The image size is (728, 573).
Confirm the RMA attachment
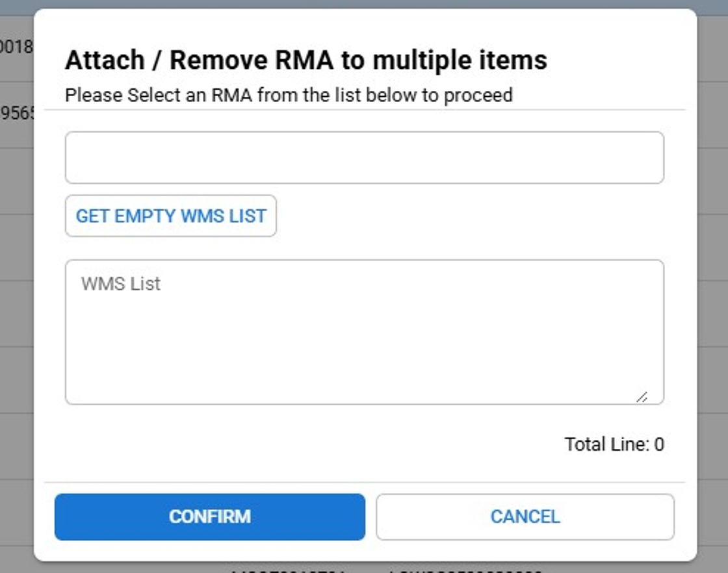click(209, 517)
